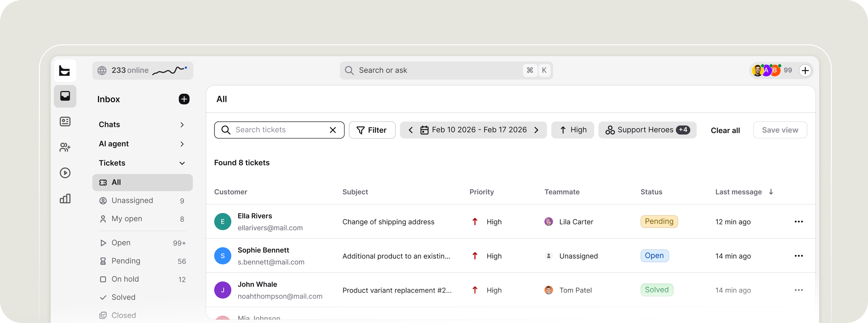Open the Filter button
Screen dimensions: 868x323
click(372, 130)
